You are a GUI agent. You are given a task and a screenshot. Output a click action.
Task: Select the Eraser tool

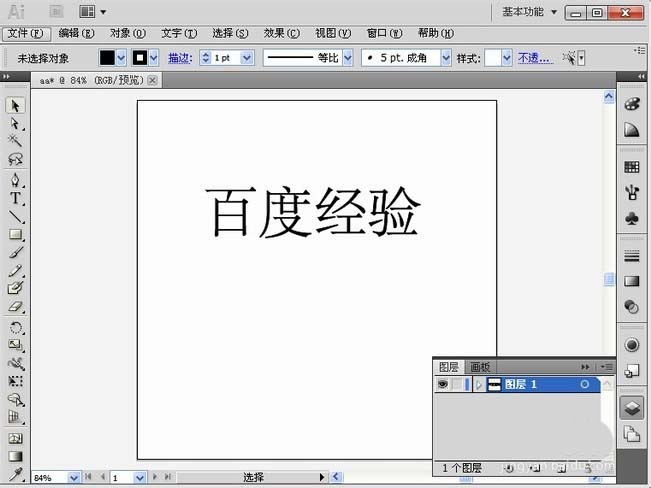click(15, 307)
